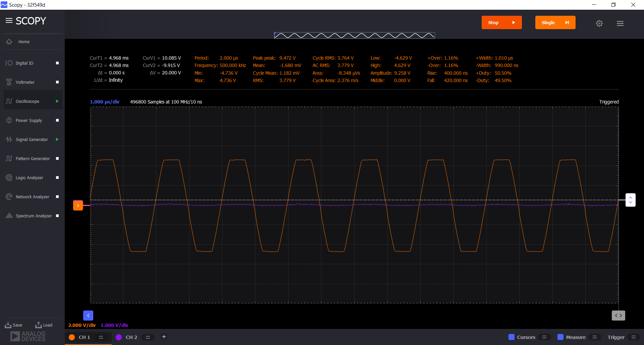Open the general settings sliders menu
This screenshot has width=644, height=345.
pyautogui.click(x=620, y=23)
